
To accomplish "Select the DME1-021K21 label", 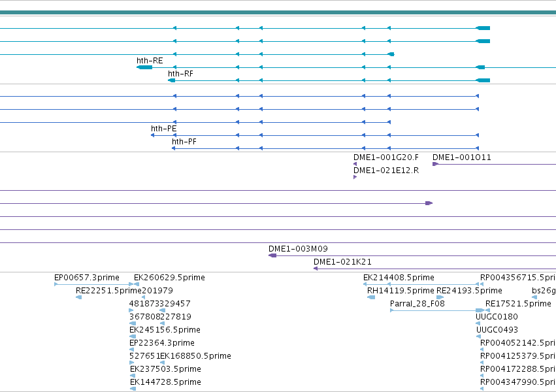I will click(342, 262).
